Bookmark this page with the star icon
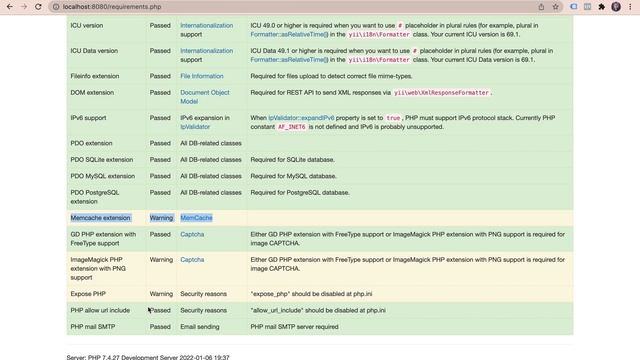This screenshot has width=640, height=360. pos(556,7)
